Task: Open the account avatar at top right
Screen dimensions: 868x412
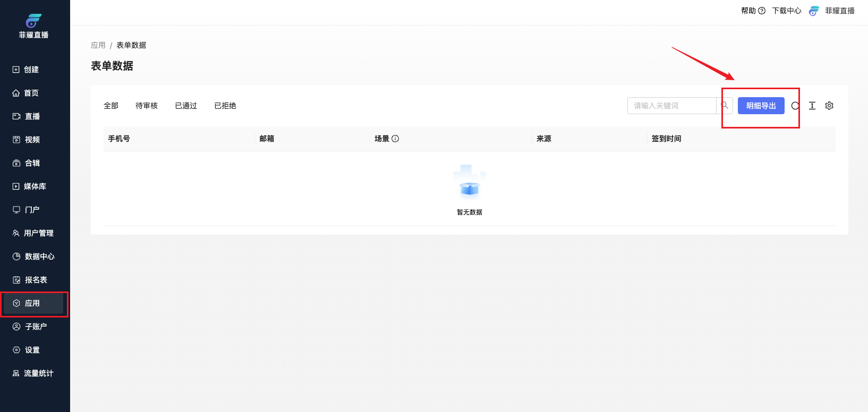Action: tap(814, 11)
